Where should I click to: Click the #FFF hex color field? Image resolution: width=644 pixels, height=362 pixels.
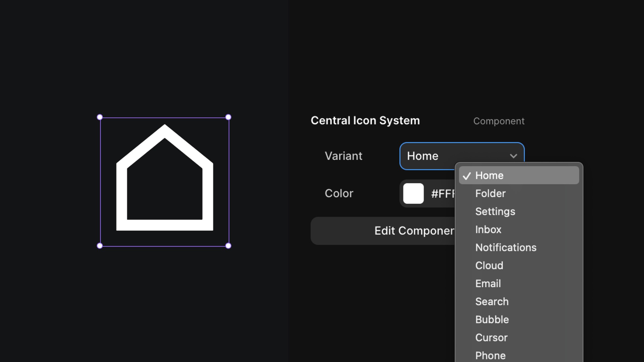pyautogui.click(x=443, y=194)
